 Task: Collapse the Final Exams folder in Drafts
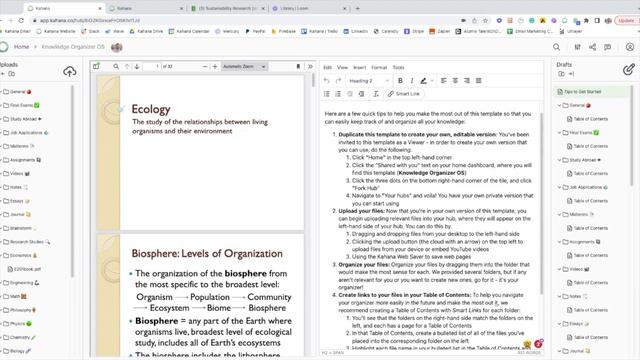tap(559, 133)
